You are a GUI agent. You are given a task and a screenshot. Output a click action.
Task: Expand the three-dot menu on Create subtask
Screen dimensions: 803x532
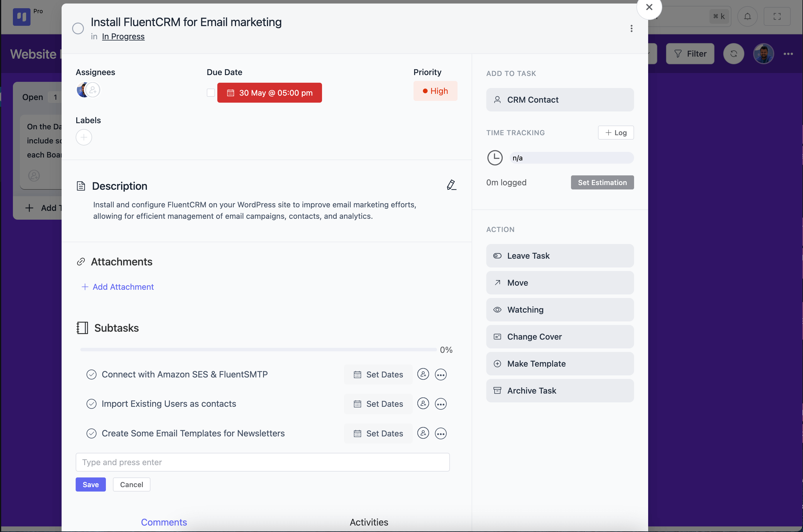tap(442, 433)
